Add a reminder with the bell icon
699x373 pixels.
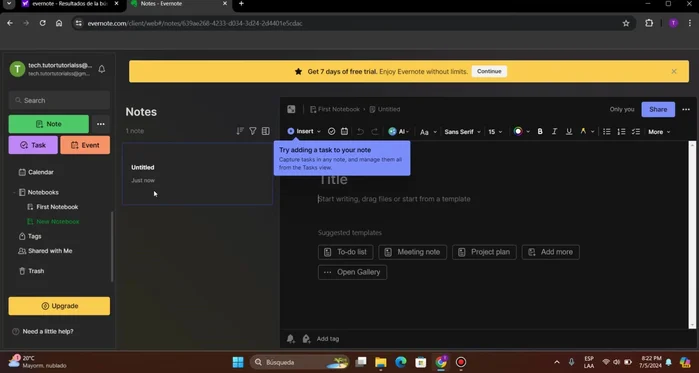[291, 339]
